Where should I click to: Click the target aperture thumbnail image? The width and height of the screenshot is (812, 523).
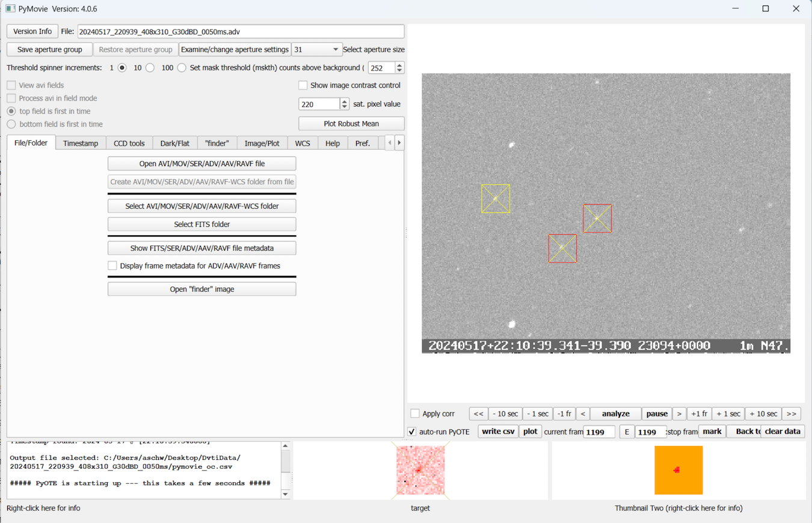pyautogui.click(x=420, y=470)
